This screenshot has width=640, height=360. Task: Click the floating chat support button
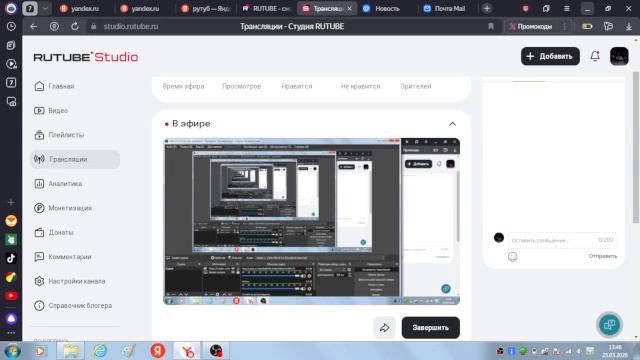(x=609, y=324)
